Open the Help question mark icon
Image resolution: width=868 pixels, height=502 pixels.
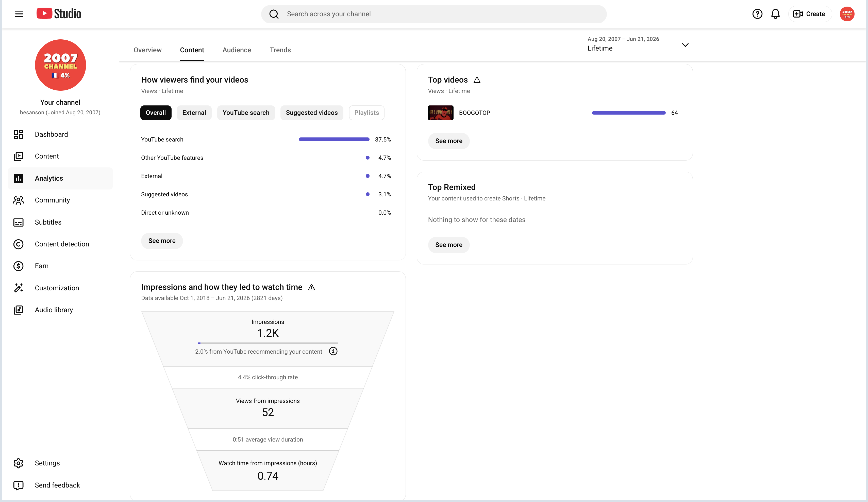(757, 14)
